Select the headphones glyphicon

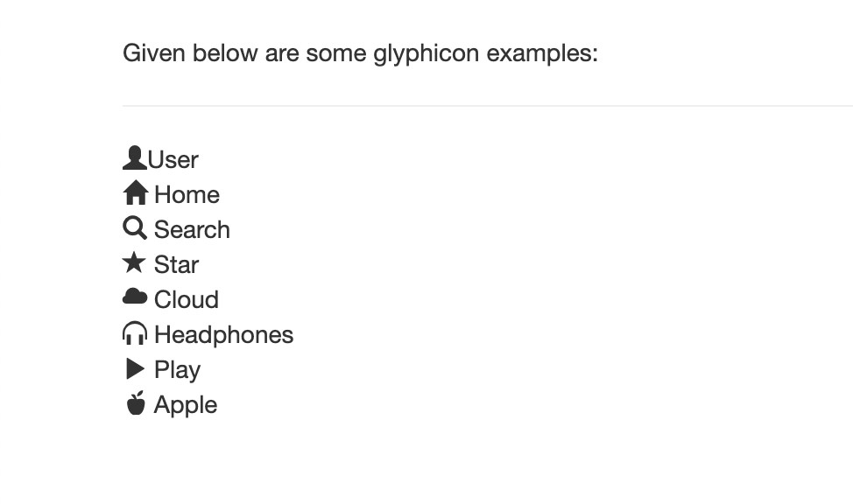[x=135, y=332]
